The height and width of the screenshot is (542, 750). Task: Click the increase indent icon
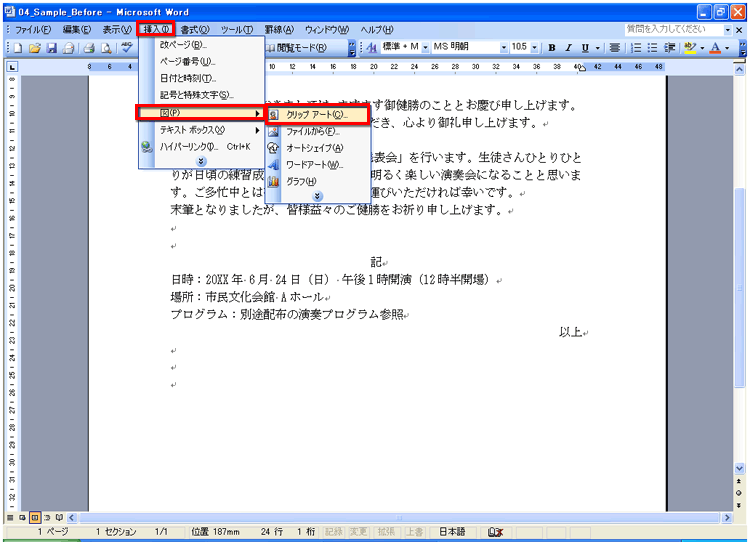pos(670,47)
